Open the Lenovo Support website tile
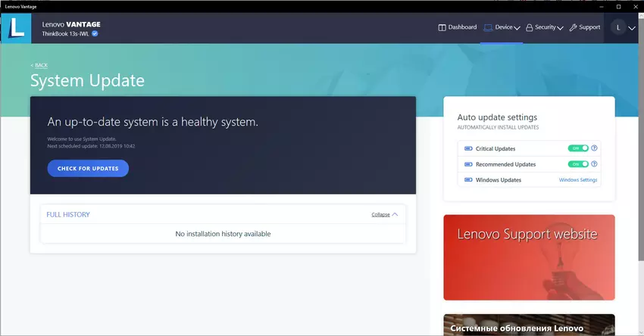This screenshot has width=644, height=336. pyautogui.click(x=529, y=257)
